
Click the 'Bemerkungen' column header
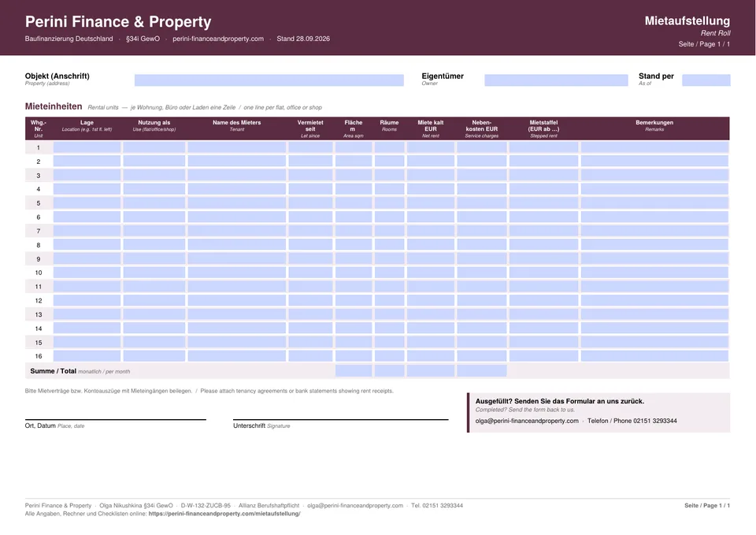tap(654, 123)
